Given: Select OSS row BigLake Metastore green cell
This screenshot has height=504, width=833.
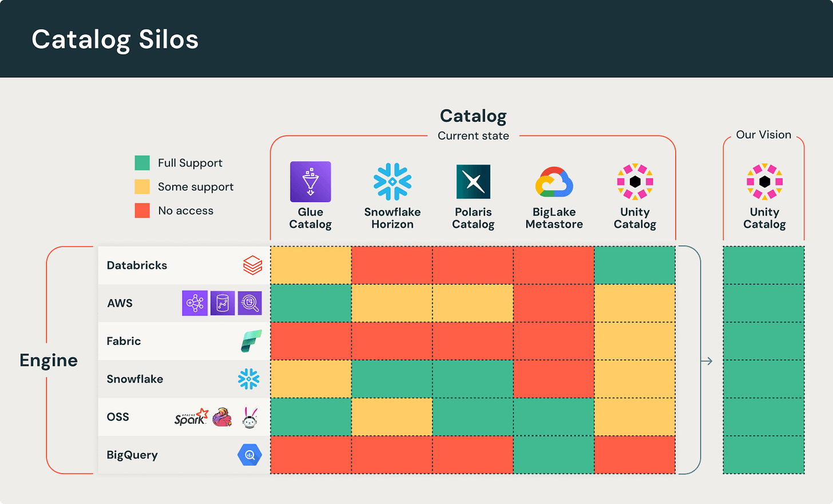Looking at the screenshot, I should point(554,417).
